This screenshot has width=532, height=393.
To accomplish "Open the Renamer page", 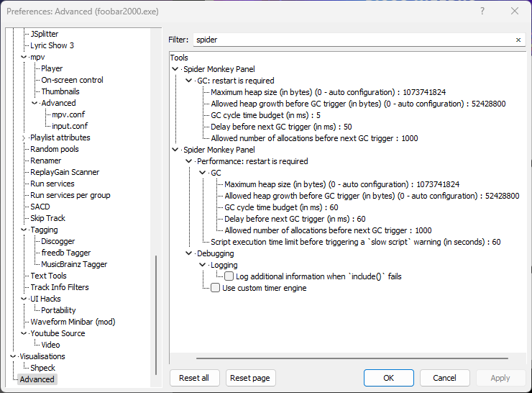I will coord(45,161).
